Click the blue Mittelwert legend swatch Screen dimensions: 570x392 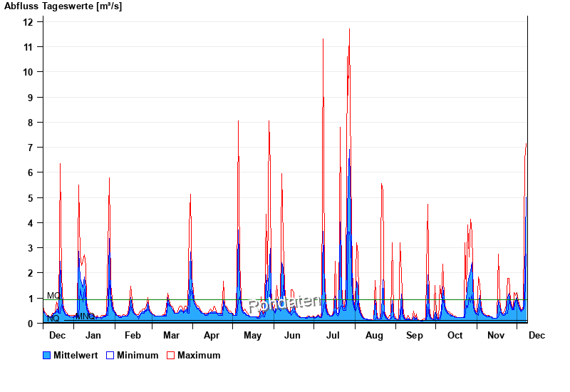[x=47, y=355]
